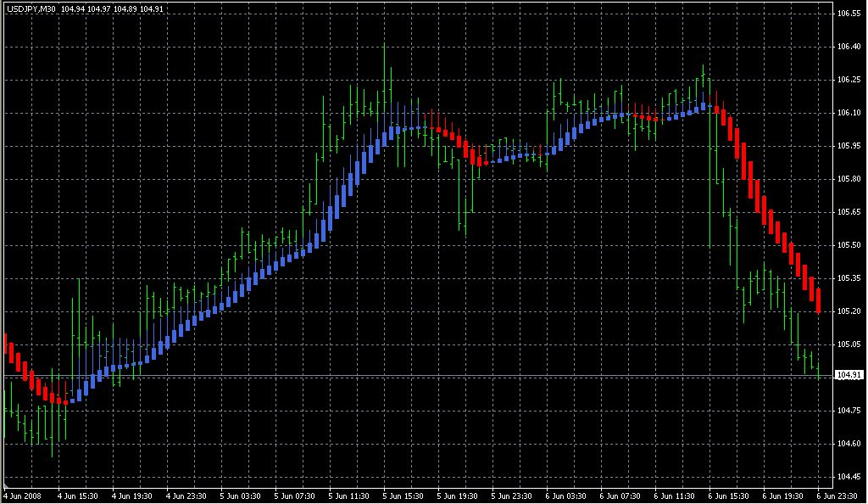Click the 104.45 price axis label

849,476
